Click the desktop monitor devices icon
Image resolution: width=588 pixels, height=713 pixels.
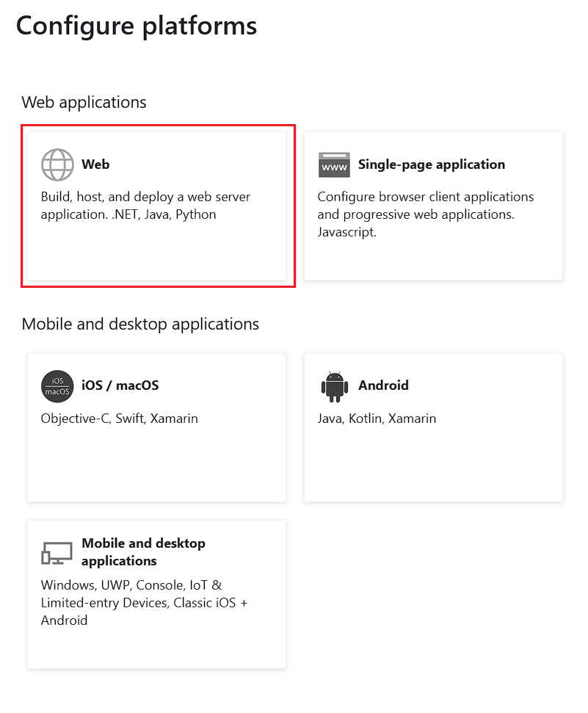pyautogui.click(x=57, y=553)
